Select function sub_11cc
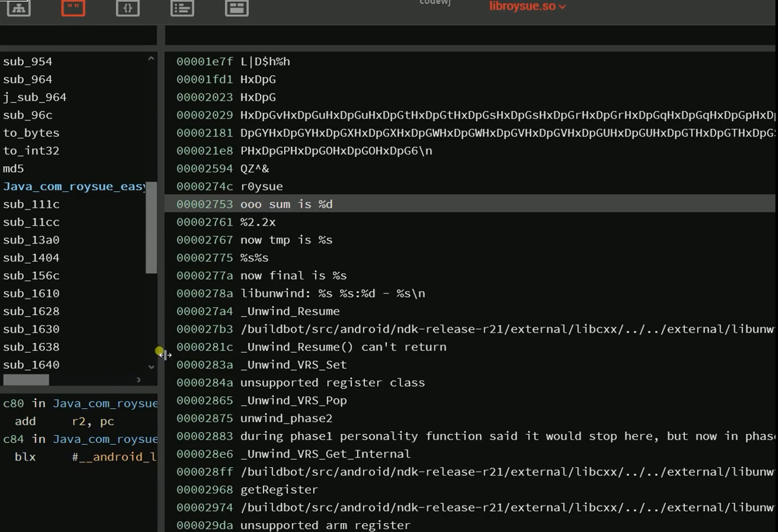The width and height of the screenshot is (778, 532). pyautogui.click(x=31, y=222)
